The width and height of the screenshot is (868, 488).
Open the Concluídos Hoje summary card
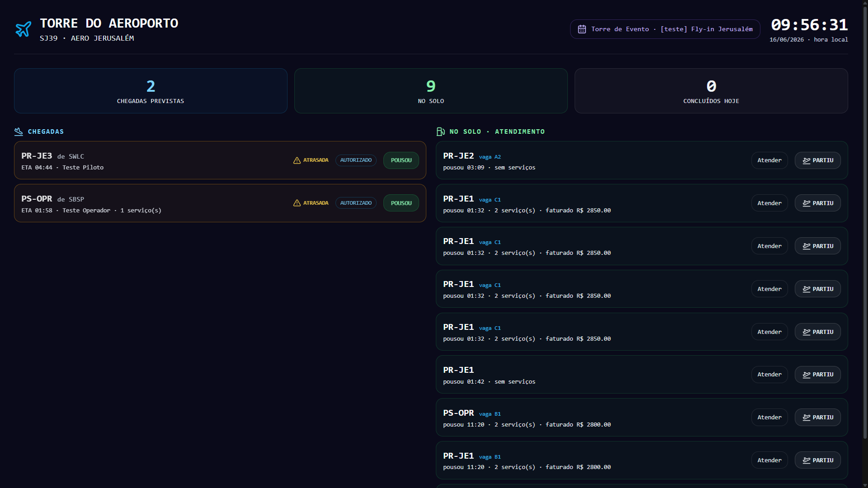click(711, 91)
